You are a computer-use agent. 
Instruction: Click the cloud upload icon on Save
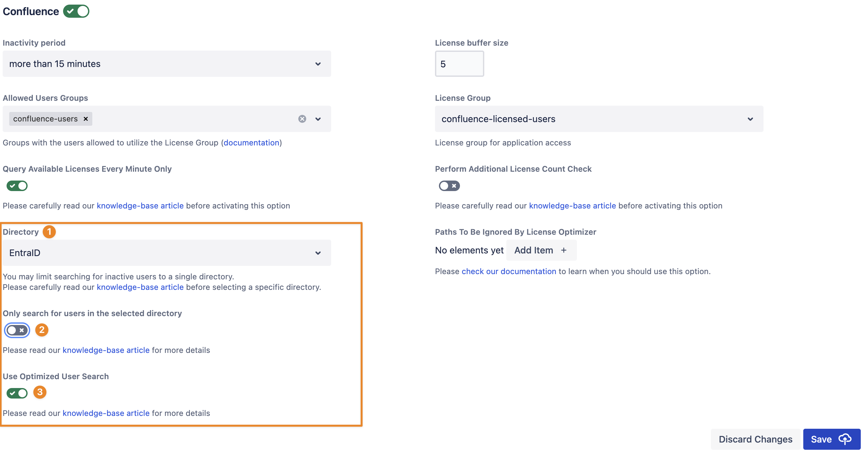point(844,439)
